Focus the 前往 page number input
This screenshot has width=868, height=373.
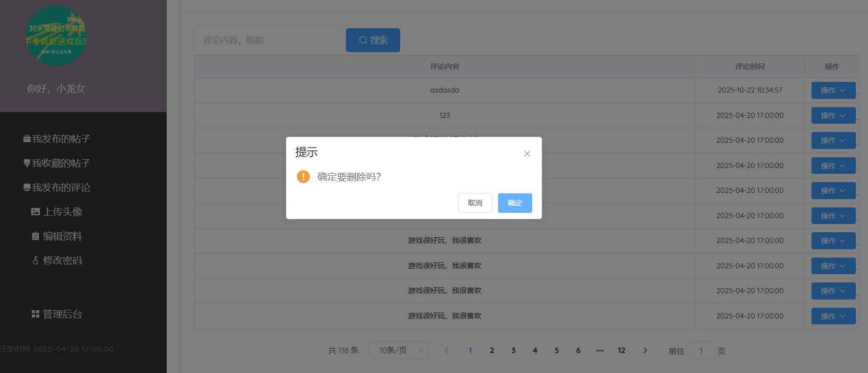[701, 351]
